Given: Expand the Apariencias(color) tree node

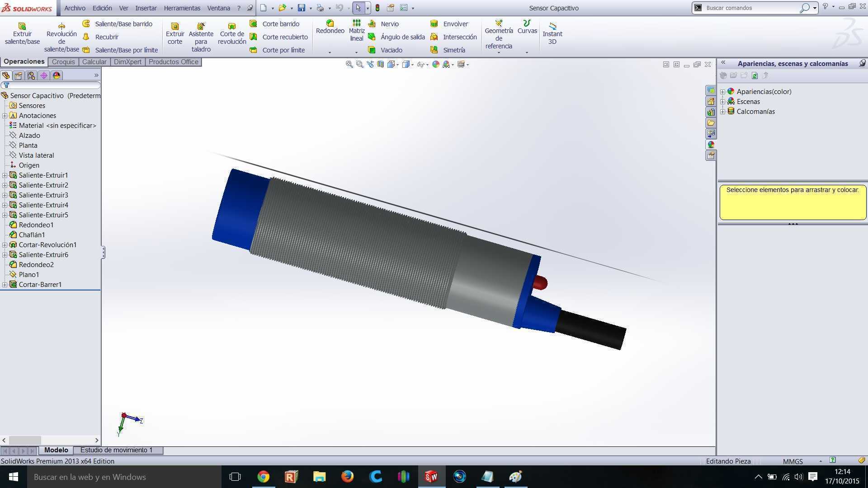Looking at the screenshot, I should 722,92.
